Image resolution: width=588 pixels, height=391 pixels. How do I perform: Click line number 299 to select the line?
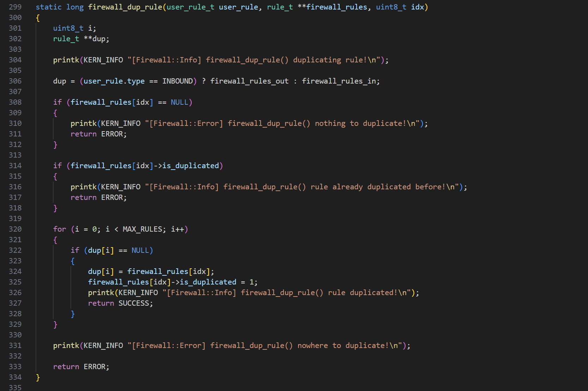click(15, 7)
